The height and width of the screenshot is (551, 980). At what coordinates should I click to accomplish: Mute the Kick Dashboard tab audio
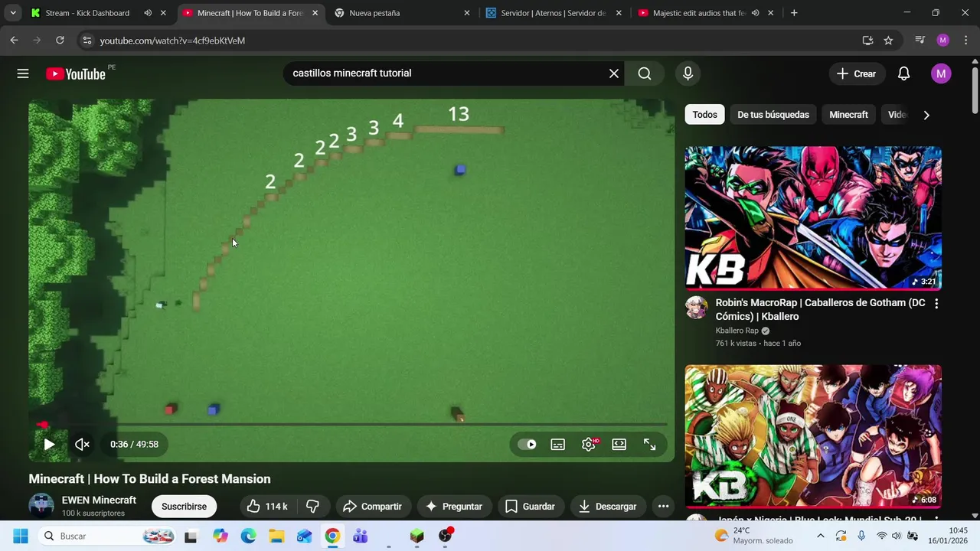click(148, 13)
